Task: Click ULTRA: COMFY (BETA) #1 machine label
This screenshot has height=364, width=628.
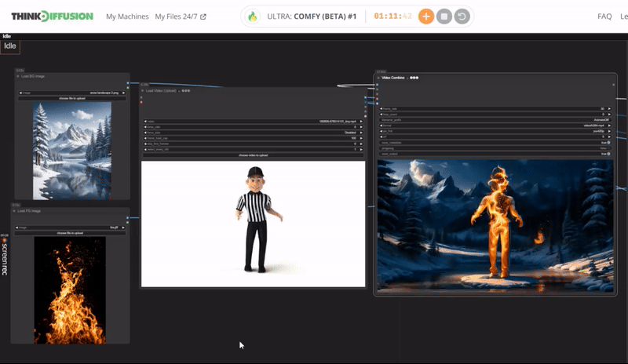Action: [x=312, y=16]
